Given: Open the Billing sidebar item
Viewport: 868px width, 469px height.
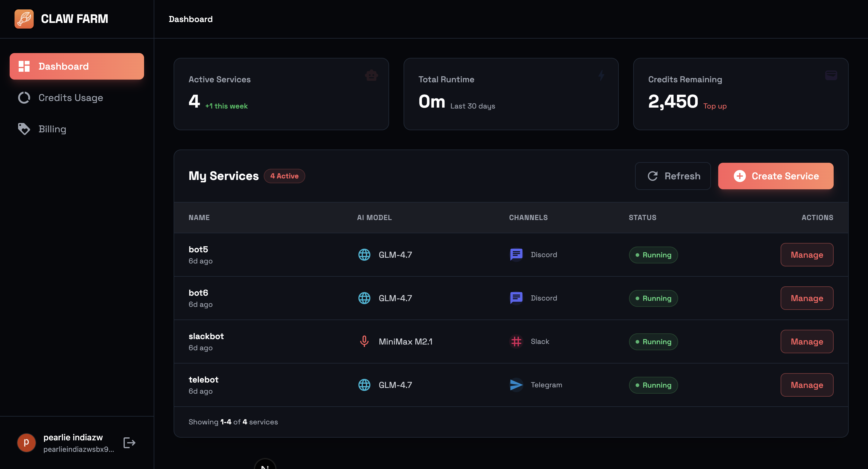Looking at the screenshot, I should click(x=77, y=129).
